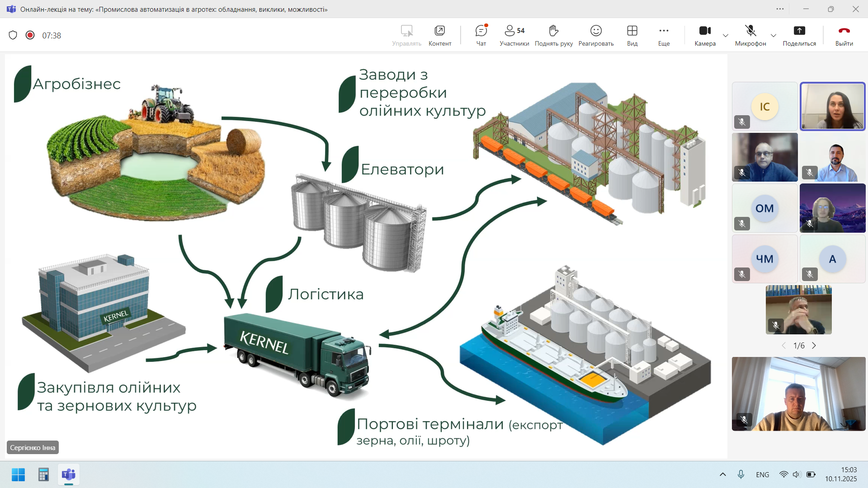The height and width of the screenshot is (488, 868).
Task: Expand microphone options dropdown arrow
Action: [x=774, y=36]
